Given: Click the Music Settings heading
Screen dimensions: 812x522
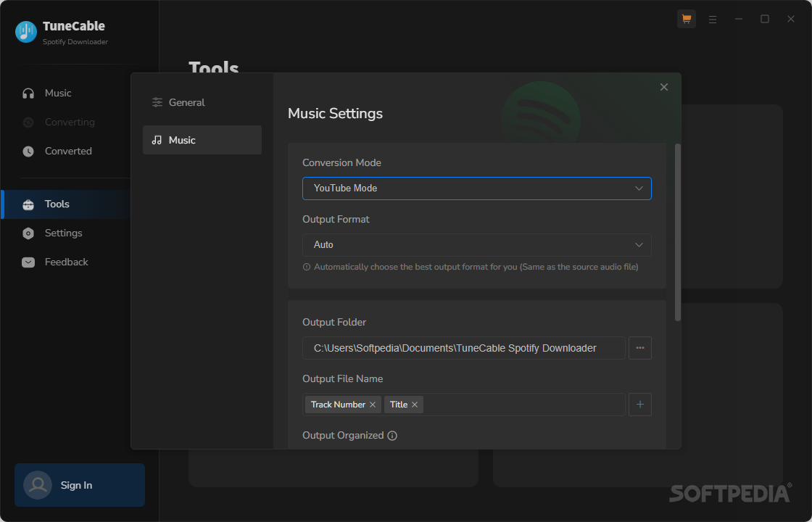Looking at the screenshot, I should (x=335, y=113).
